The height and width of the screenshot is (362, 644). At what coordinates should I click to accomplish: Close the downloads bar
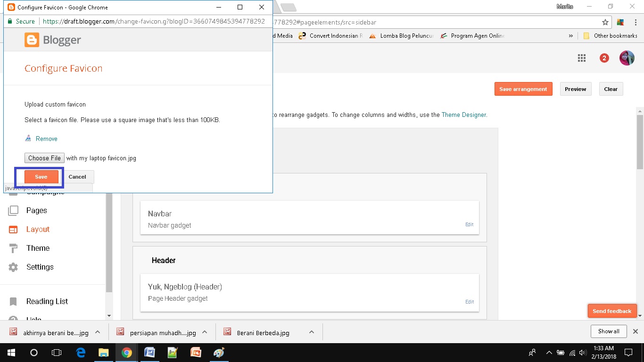(635, 331)
